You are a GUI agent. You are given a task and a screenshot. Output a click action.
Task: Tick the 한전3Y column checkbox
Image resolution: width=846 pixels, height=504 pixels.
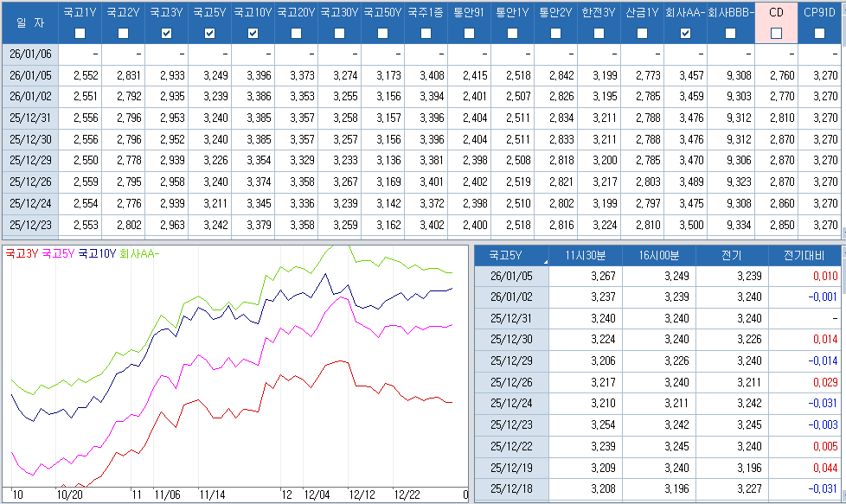coord(599,34)
